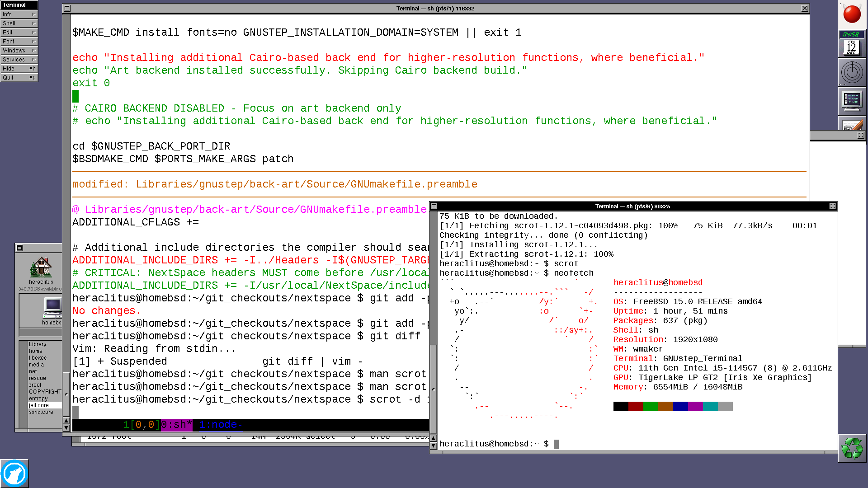
Task: Click the radar dial dock applet
Action: click(852, 72)
